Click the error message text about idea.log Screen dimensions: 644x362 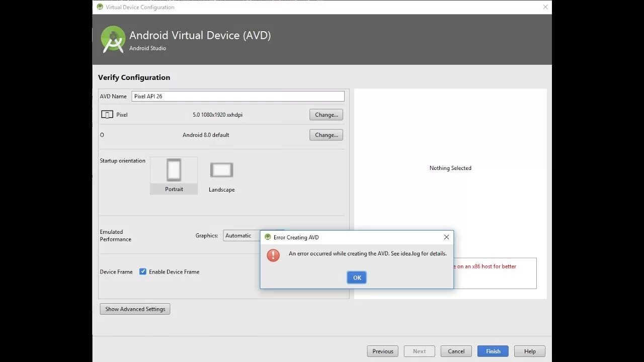[368, 253]
